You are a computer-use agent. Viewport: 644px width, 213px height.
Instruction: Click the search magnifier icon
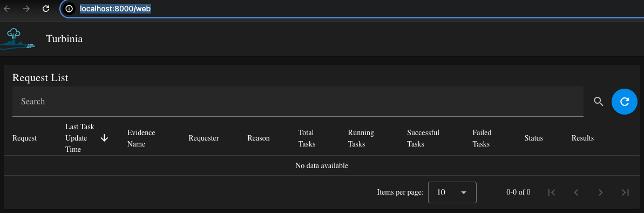(x=599, y=102)
